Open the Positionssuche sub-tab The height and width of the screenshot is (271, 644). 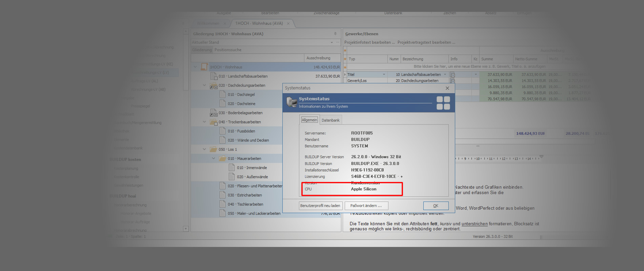point(228,50)
